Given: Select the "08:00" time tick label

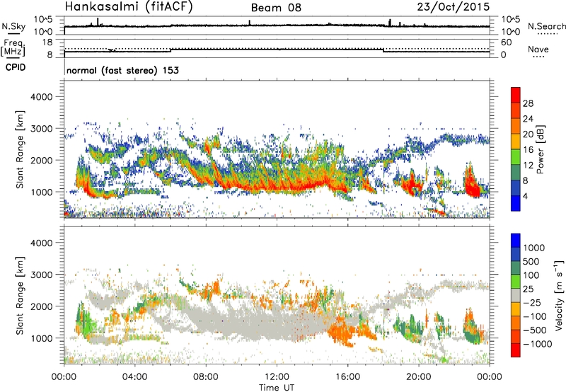Looking at the screenshot, I should [x=206, y=377].
